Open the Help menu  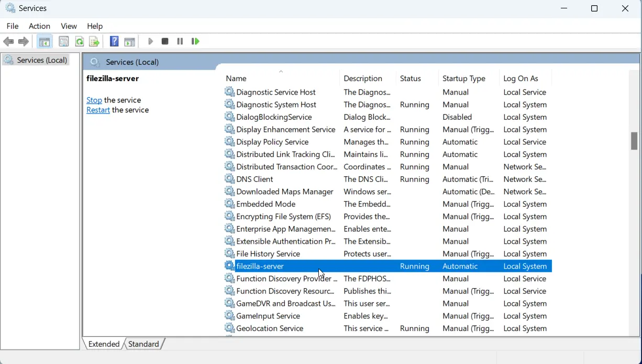(95, 26)
